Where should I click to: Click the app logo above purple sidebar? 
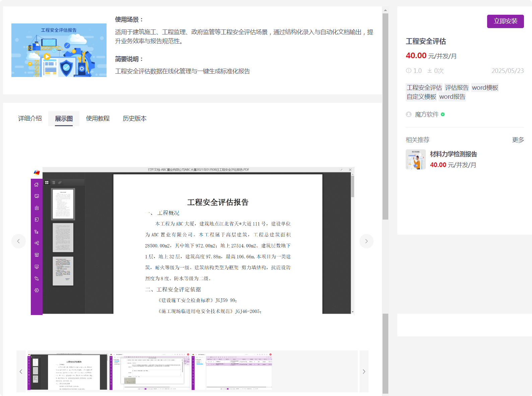point(37,173)
